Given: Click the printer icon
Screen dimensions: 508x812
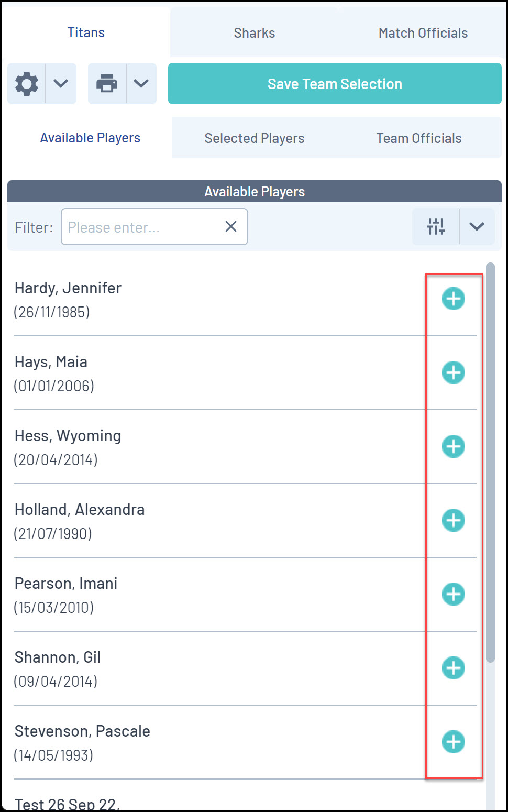Looking at the screenshot, I should coord(107,84).
